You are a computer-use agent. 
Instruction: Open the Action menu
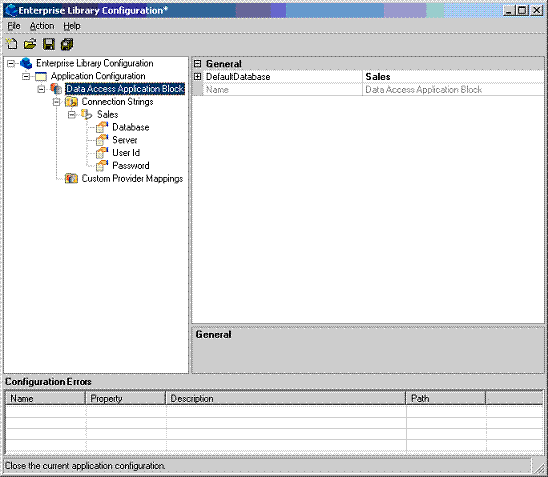click(x=42, y=26)
